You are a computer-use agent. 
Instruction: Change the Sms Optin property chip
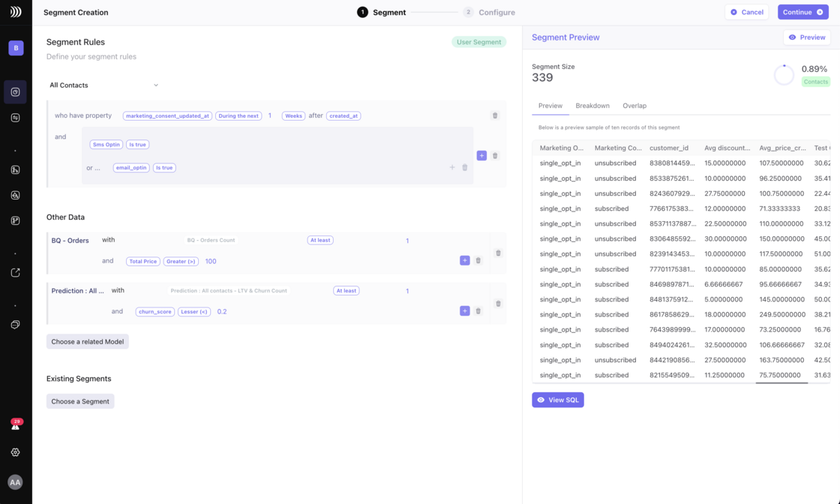click(106, 145)
